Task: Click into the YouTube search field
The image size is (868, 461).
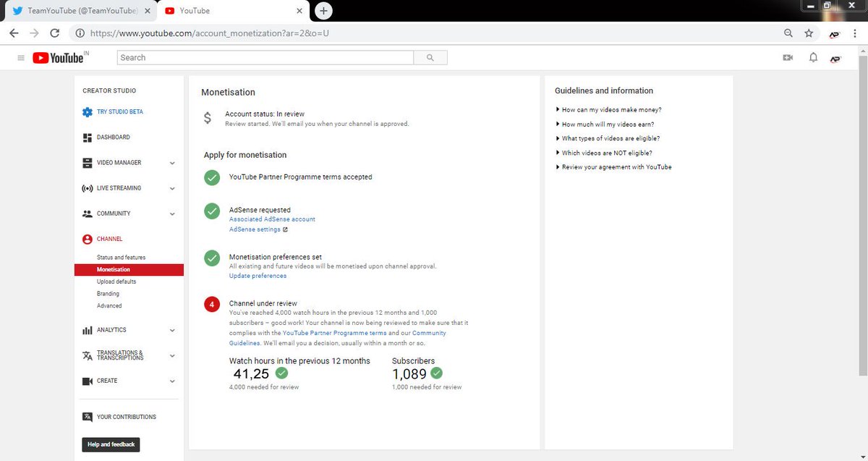Action: [x=265, y=58]
